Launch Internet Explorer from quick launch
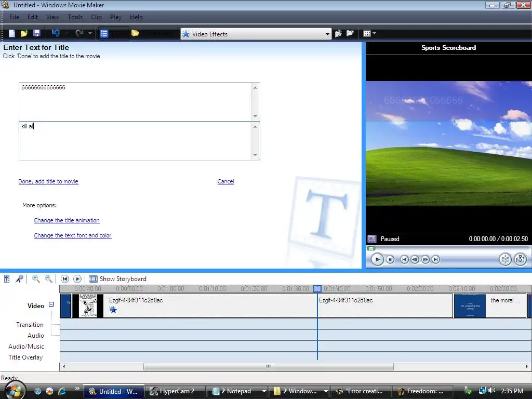 [62, 391]
